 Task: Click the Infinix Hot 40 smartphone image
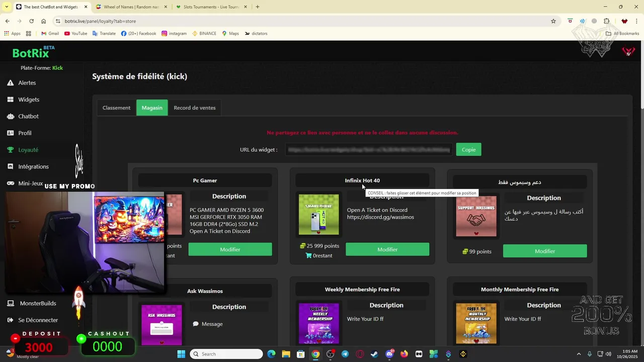tap(319, 215)
